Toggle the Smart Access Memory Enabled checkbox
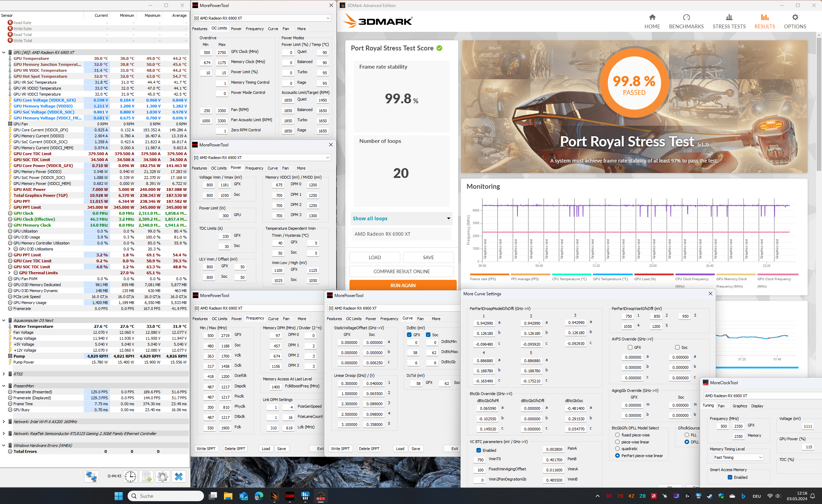Viewport: 822px width, 504px height. pos(730,477)
